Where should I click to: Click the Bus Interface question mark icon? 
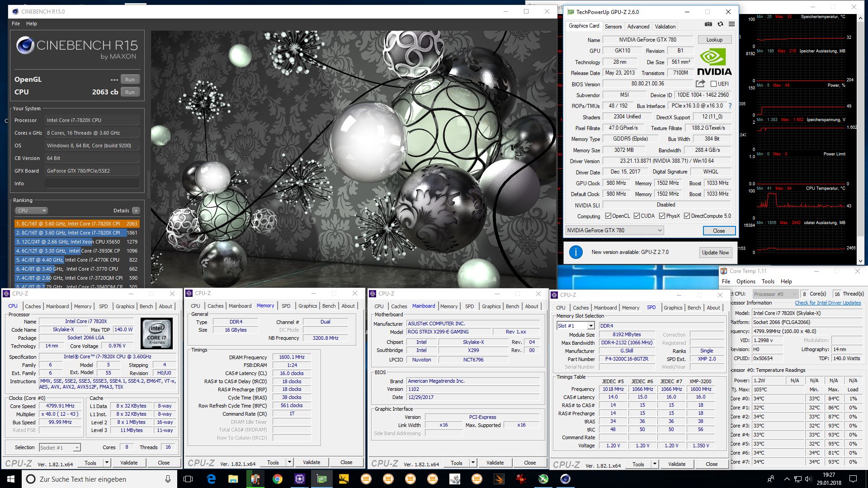tap(730, 106)
